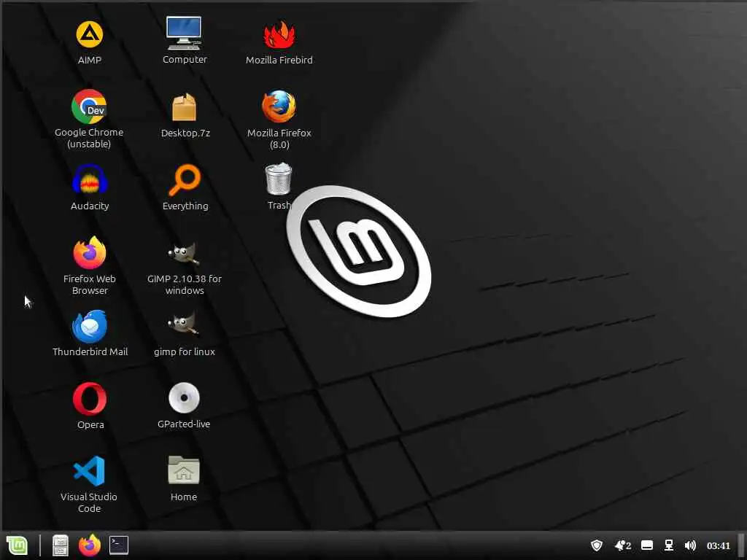Click the Mozilla Firebird desktop icon
This screenshot has height=560, width=747.
click(x=279, y=34)
